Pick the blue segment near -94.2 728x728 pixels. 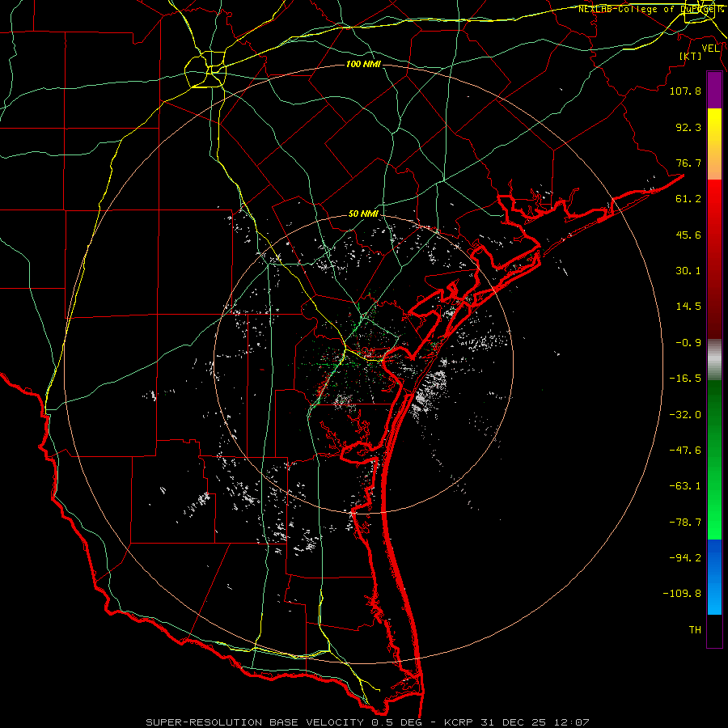(714, 557)
